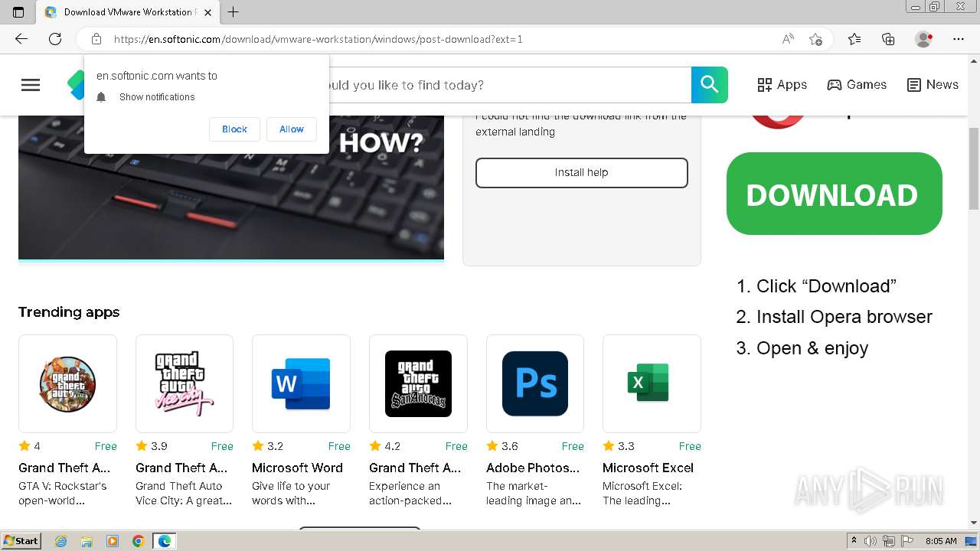This screenshot has height=551, width=980.
Task: Open File Explorer from taskbar
Action: (87, 541)
